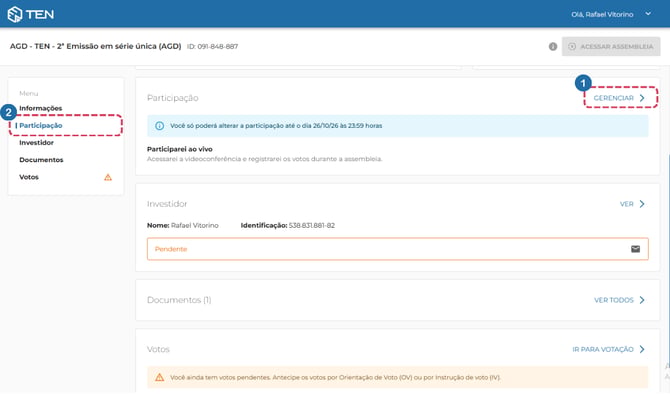This screenshot has width=670, height=394.
Task: Click the Acessar Assembleia button
Action: pos(611,46)
